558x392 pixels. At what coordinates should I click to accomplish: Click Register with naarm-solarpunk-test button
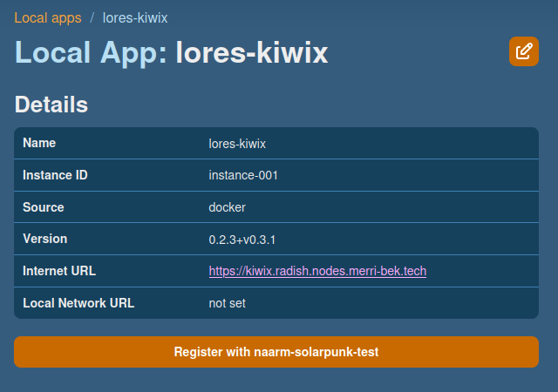(276, 352)
